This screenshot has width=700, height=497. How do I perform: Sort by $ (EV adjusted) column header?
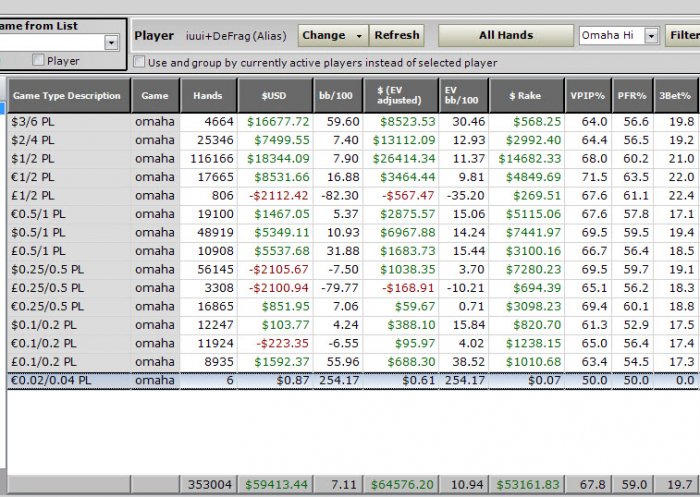tap(403, 96)
